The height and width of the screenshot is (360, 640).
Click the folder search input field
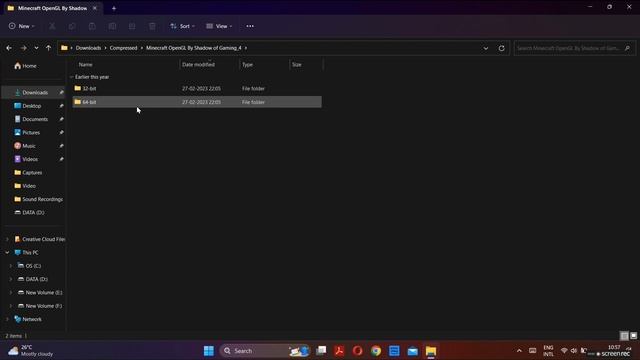point(574,48)
